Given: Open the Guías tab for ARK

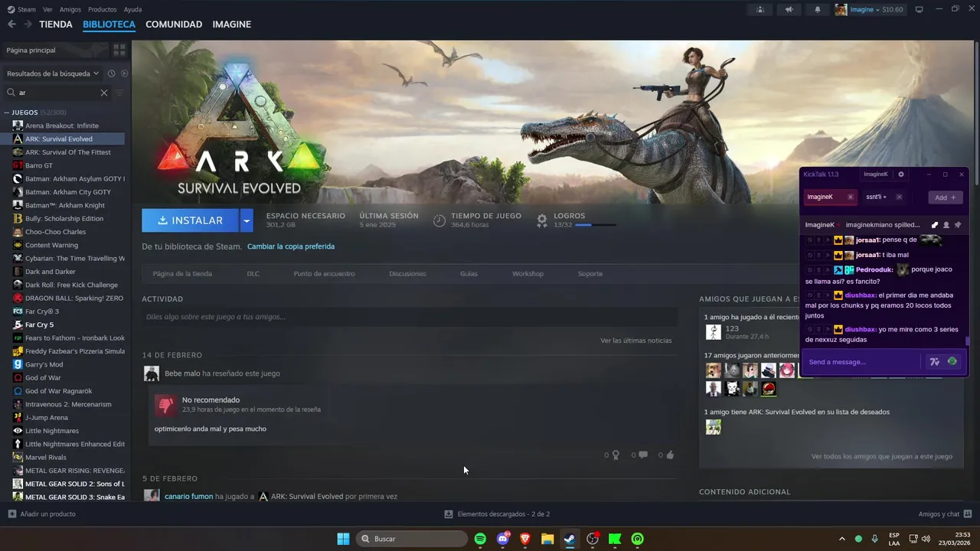Looking at the screenshot, I should (469, 273).
